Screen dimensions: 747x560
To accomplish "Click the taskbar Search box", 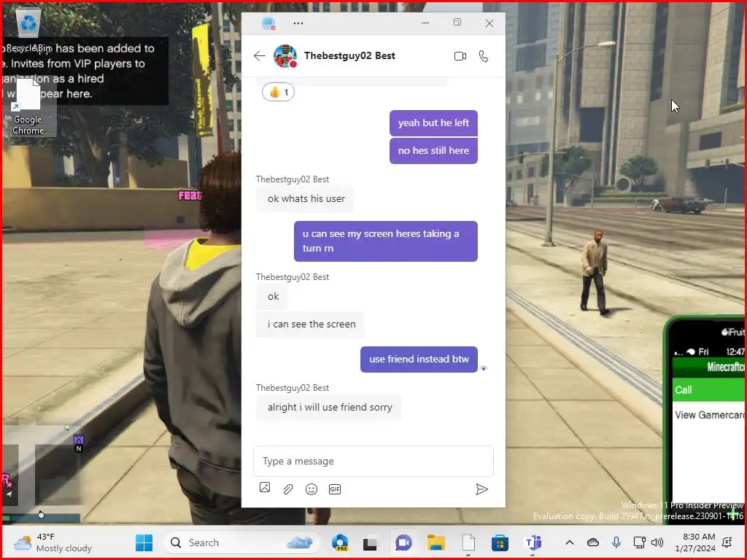I will (x=241, y=542).
